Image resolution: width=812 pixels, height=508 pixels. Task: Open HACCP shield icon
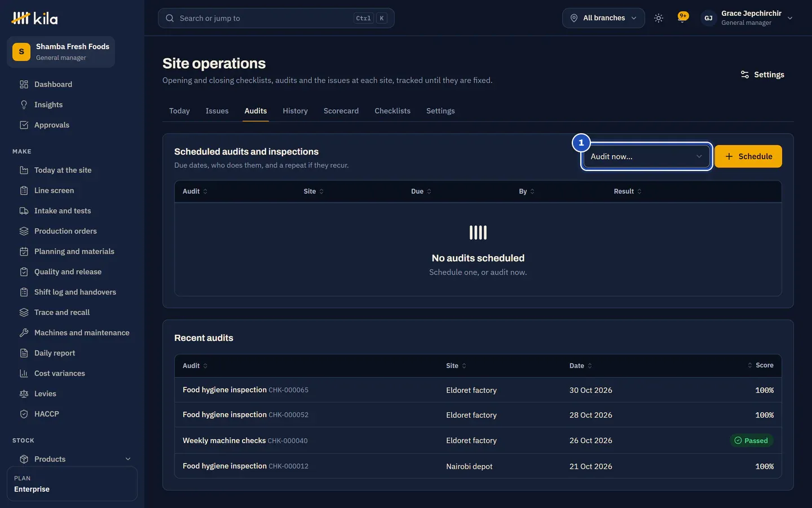pyautogui.click(x=24, y=414)
